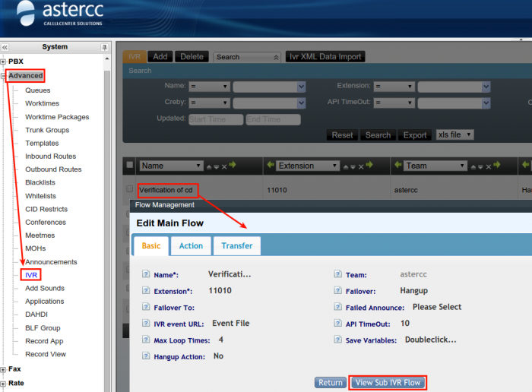Click the help icon beside Max Loop Times
532x392 pixels.
pyautogui.click(x=145, y=340)
